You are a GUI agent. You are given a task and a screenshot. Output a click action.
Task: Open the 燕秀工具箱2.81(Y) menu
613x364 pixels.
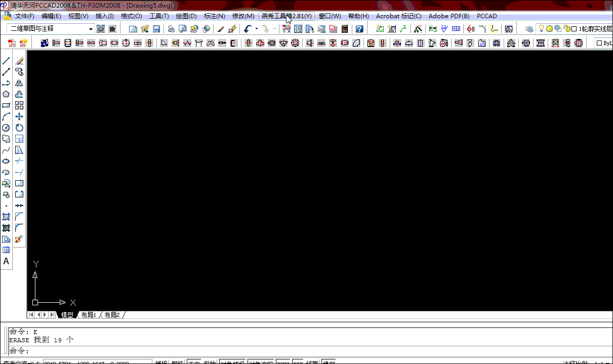coord(287,16)
